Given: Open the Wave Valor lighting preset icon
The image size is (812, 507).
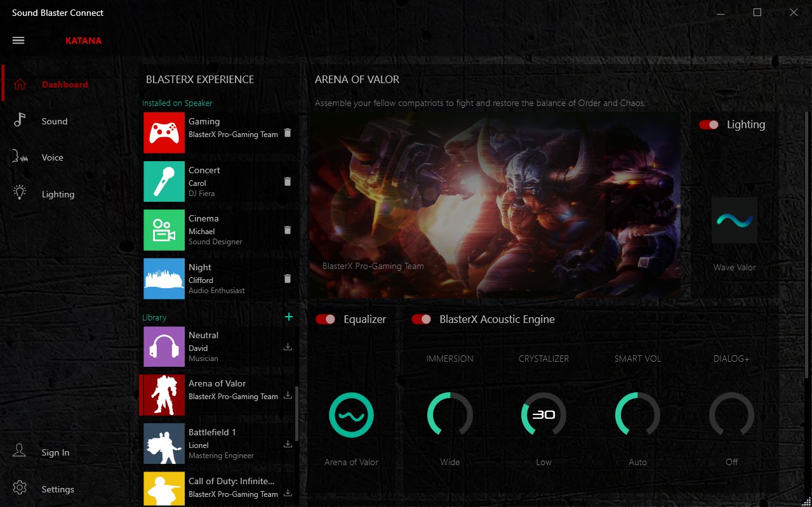Looking at the screenshot, I should point(735,220).
